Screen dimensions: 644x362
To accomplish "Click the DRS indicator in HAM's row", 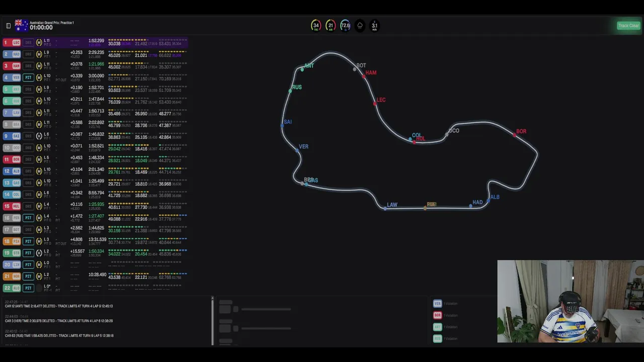I will (x=28, y=66).
